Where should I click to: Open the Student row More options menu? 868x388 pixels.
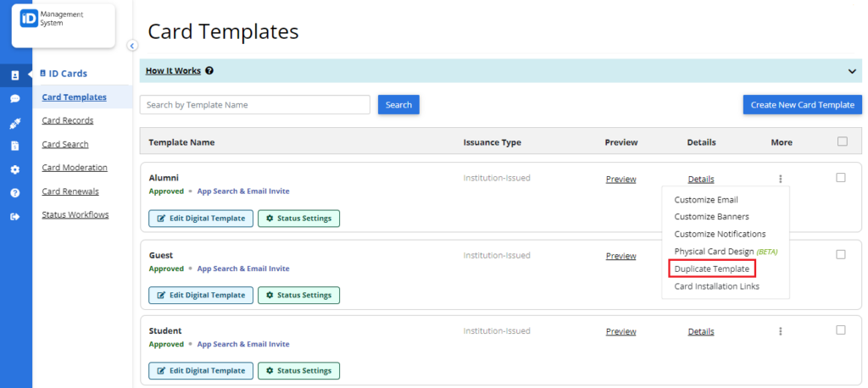click(x=781, y=331)
